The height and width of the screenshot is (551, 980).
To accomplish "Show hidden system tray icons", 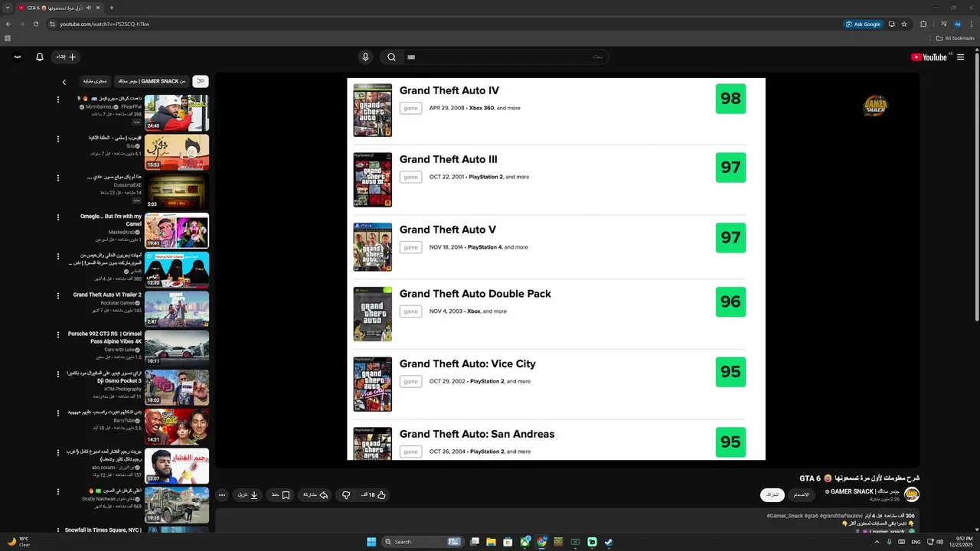I will pos(877,542).
